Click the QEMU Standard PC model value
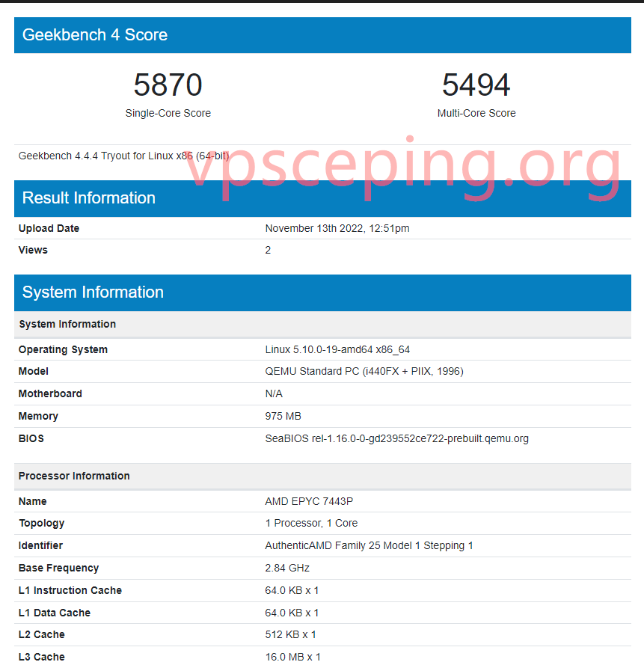 pyautogui.click(x=364, y=372)
